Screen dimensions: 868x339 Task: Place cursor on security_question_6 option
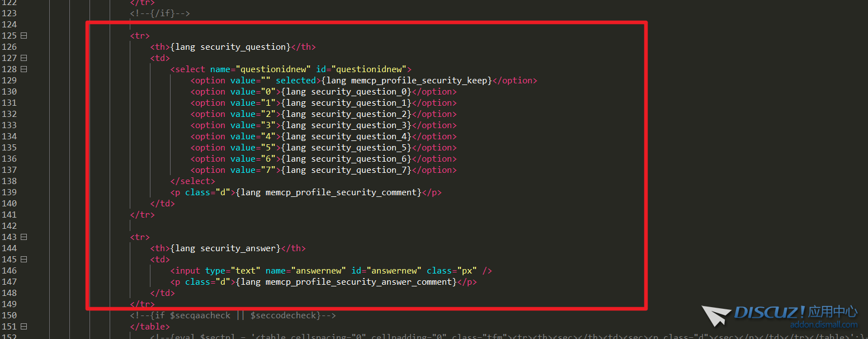(x=323, y=159)
